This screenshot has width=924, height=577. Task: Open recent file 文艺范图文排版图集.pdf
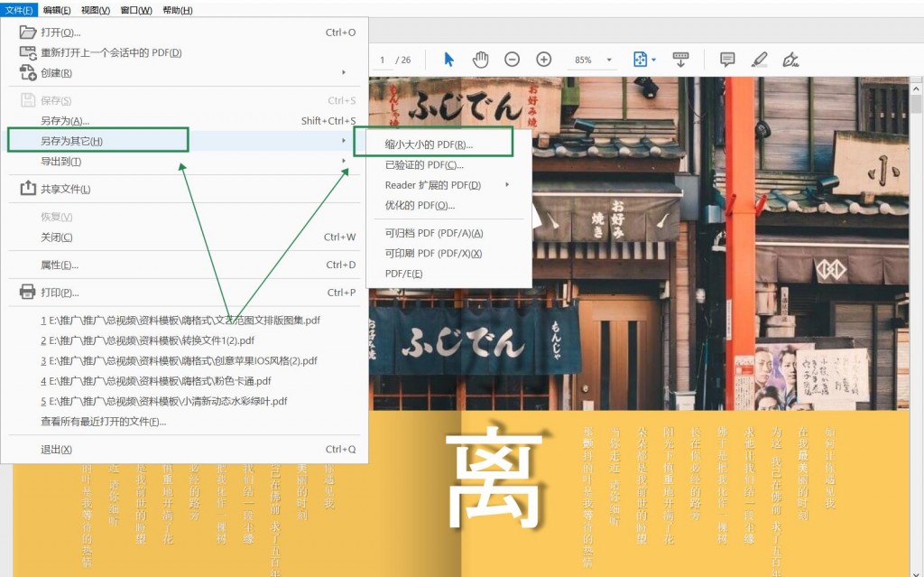184,321
